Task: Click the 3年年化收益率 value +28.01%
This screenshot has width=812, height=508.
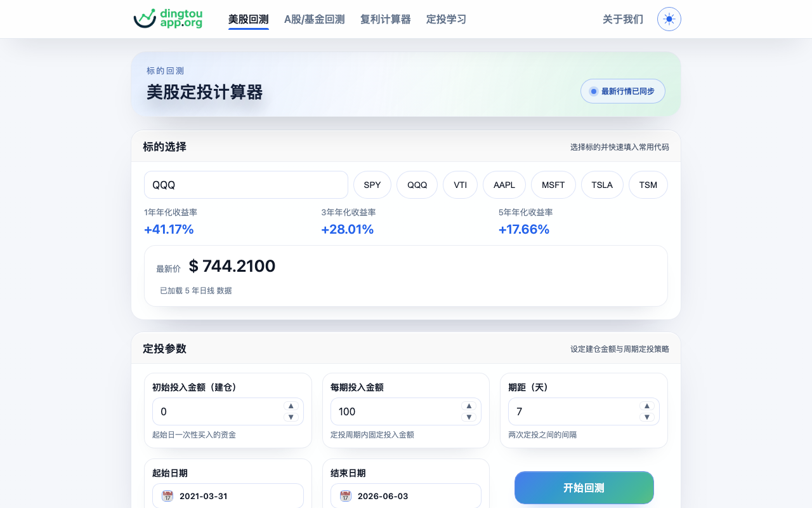Action: click(x=347, y=229)
